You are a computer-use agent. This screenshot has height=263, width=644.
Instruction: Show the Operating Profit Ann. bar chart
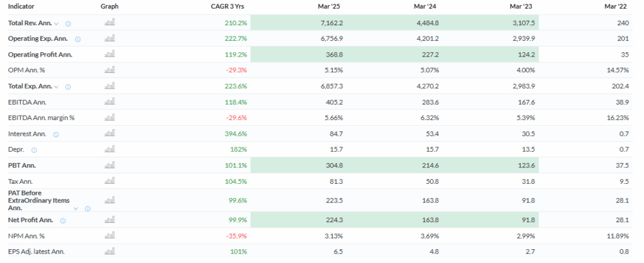click(x=109, y=55)
